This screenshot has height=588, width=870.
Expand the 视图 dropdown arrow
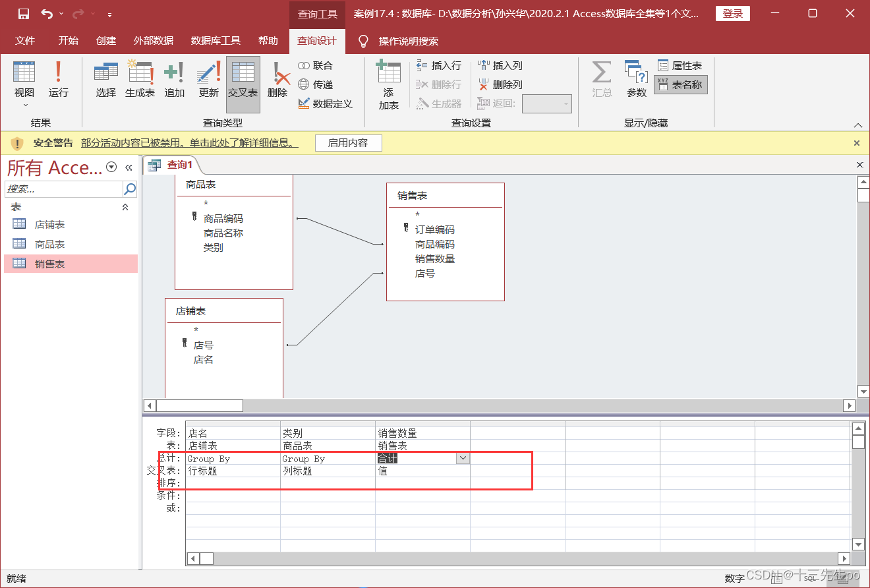25,105
